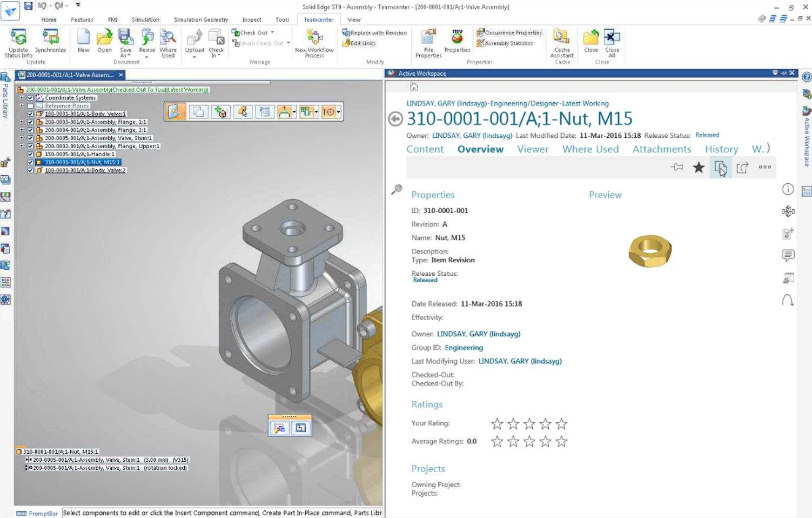Open a Teamcenter document
The width and height of the screenshot is (812, 518).
click(104, 41)
